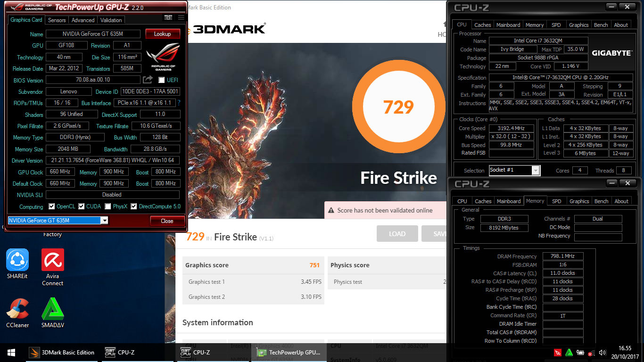Click the volume speaker tray icon
This screenshot has height=362, width=644.
coord(603,353)
